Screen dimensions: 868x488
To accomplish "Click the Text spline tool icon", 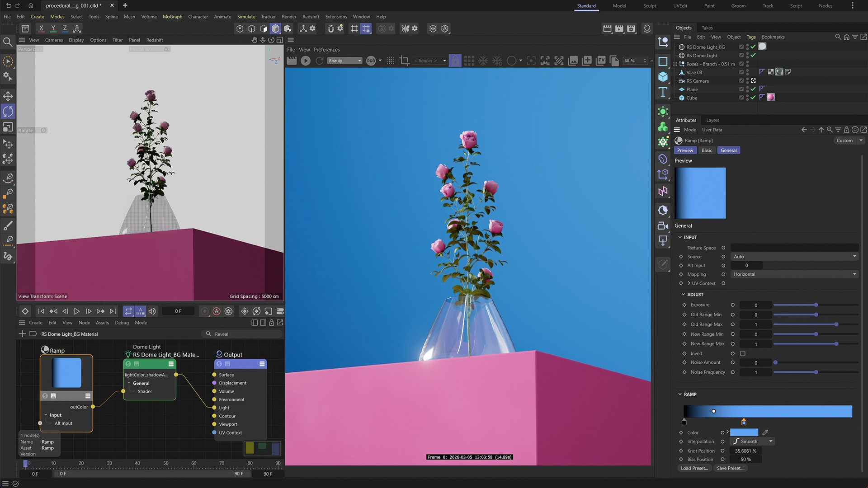I will click(663, 92).
